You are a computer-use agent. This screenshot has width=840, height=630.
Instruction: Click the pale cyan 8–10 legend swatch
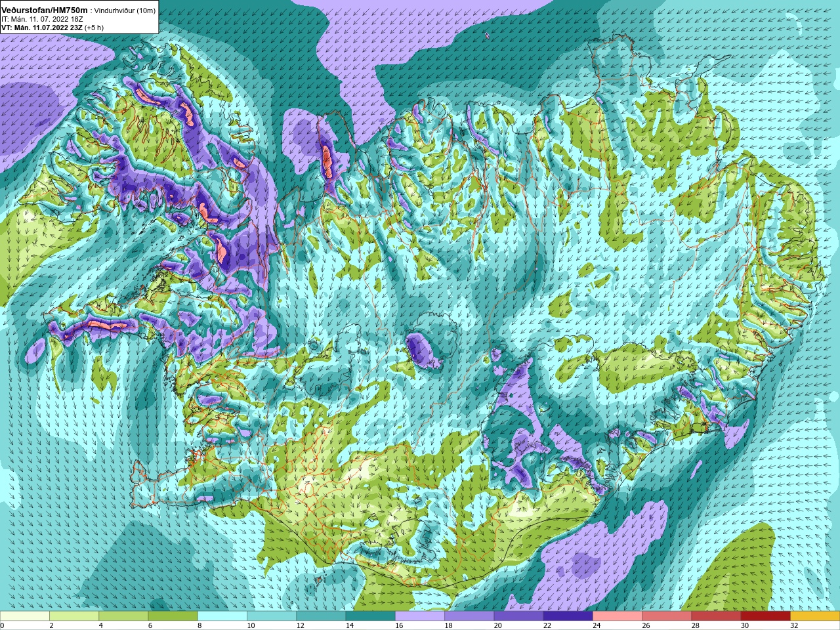point(222,616)
